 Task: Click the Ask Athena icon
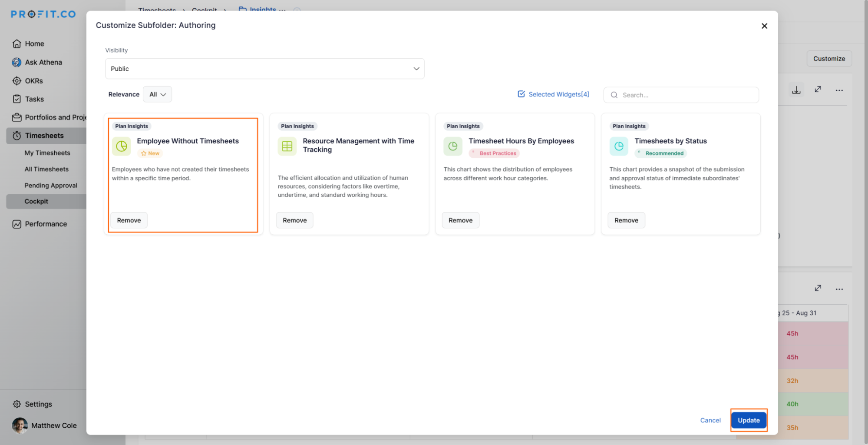click(17, 63)
